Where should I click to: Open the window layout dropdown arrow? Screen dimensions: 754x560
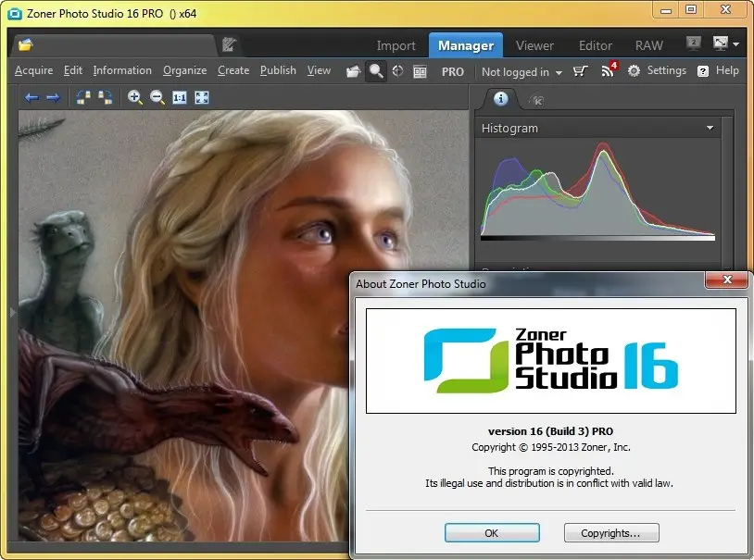click(x=735, y=44)
